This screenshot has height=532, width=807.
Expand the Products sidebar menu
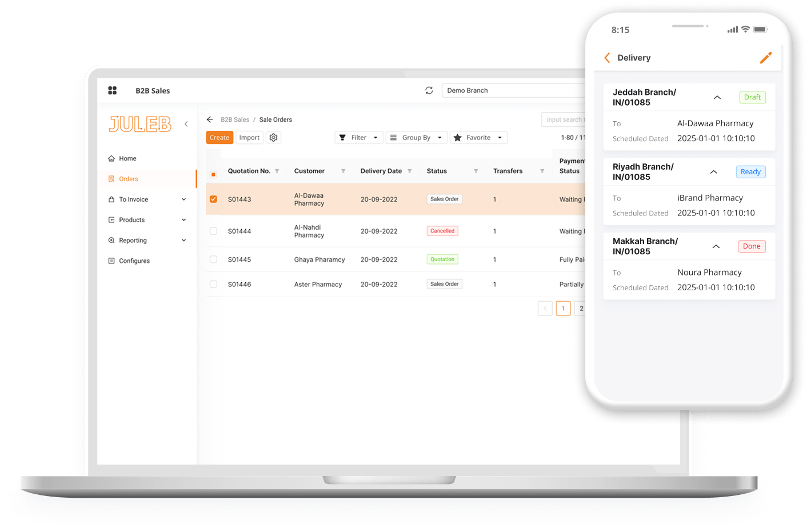tap(132, 219)
